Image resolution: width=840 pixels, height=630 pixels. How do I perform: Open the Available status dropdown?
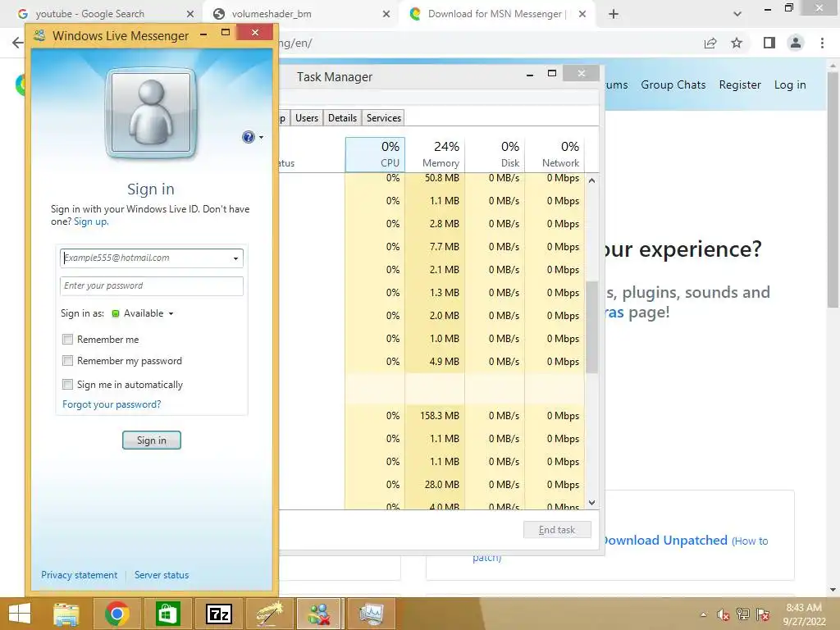tap(143, 313)
